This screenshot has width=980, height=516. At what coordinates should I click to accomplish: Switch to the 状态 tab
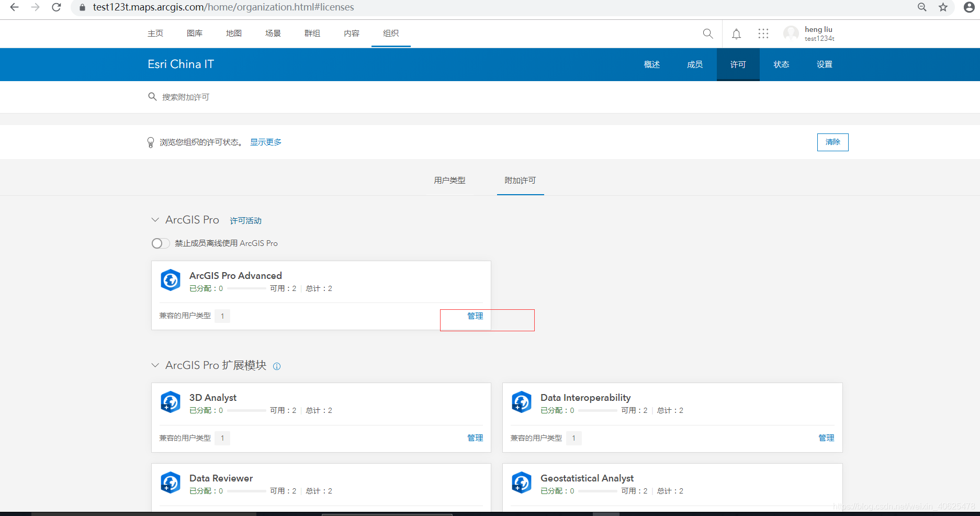tap(781, 64)
